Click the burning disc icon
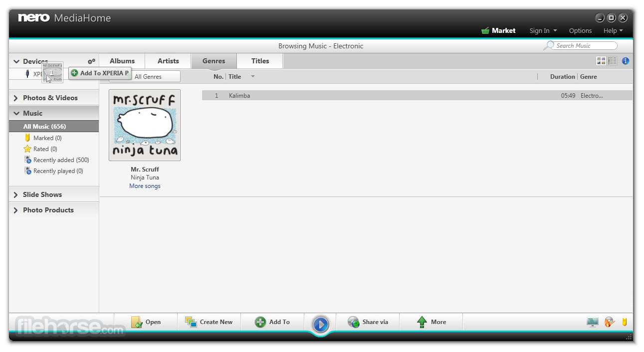 coord(609,322)
